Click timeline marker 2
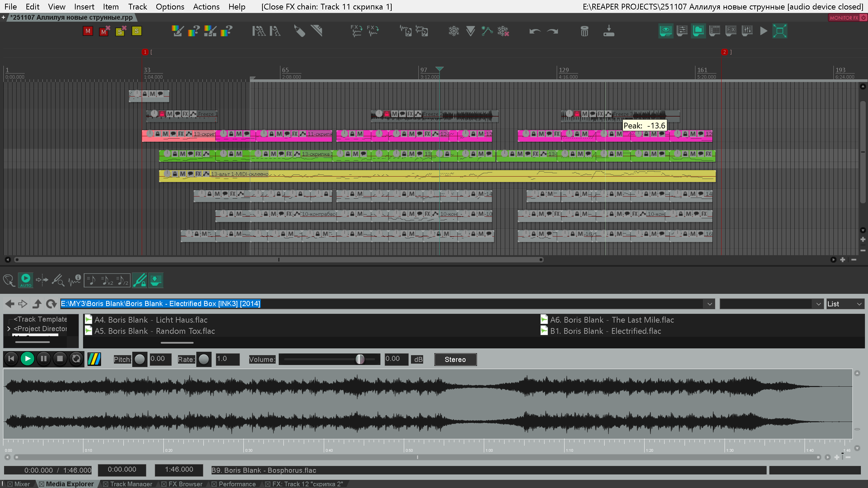 tap(724, 52)
